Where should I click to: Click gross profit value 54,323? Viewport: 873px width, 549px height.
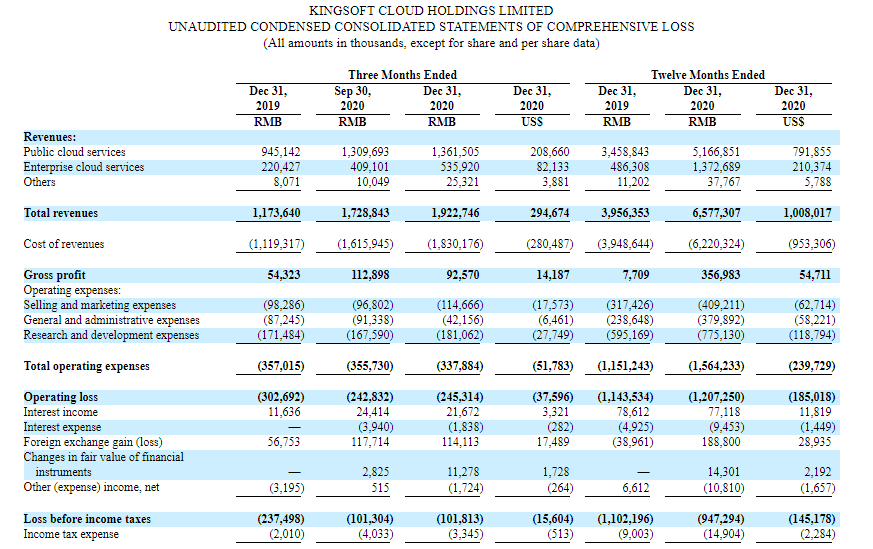click(283, 274)
